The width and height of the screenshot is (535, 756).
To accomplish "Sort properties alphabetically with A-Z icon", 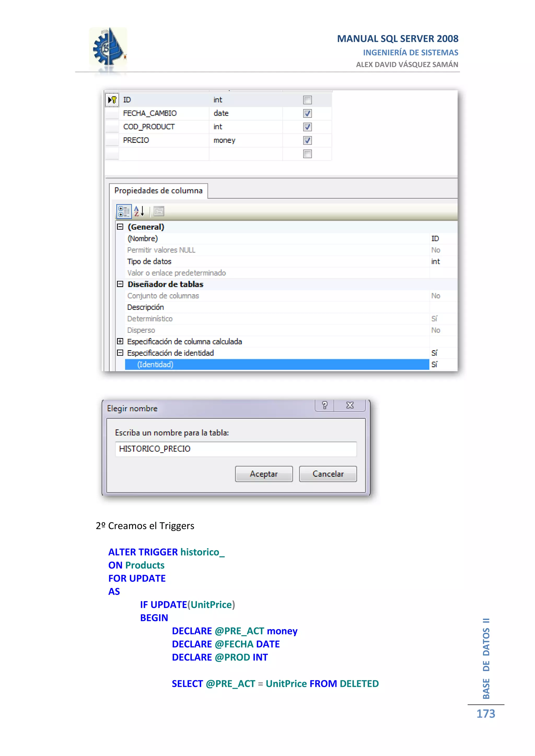I will 139,211.
